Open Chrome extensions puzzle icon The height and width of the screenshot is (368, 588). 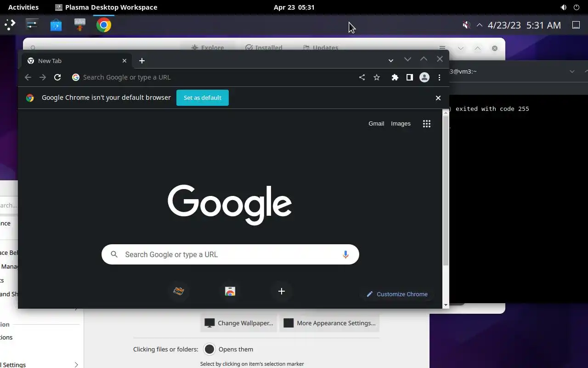pyautogui.click(x=395, y=77)
